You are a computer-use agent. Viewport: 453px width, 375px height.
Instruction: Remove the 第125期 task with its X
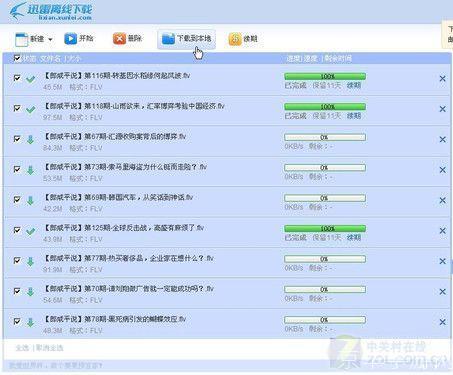[442, 231]
